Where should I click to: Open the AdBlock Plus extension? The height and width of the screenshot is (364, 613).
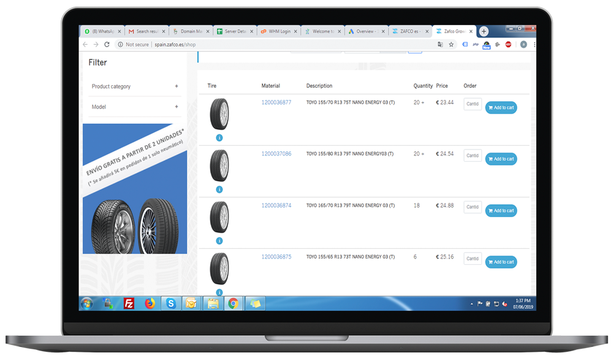[508, 45]
